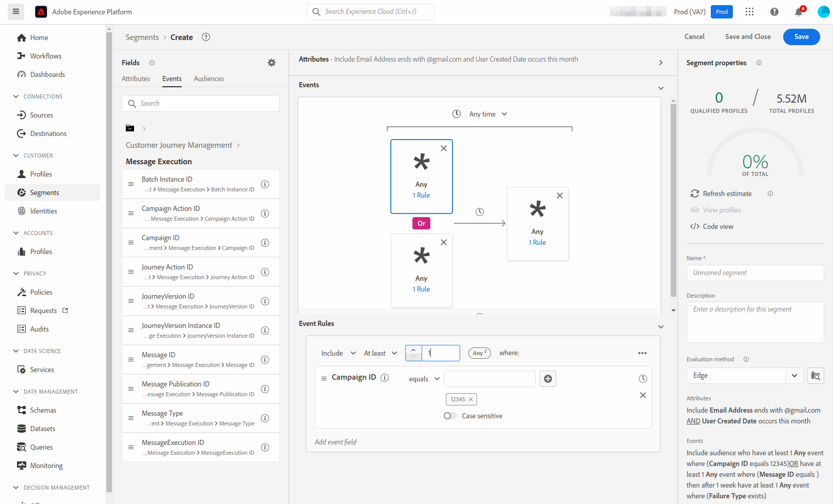Expand the Edge evaluation method dropdown
This screenshot has height=504, width=833.
pos(794,376)
